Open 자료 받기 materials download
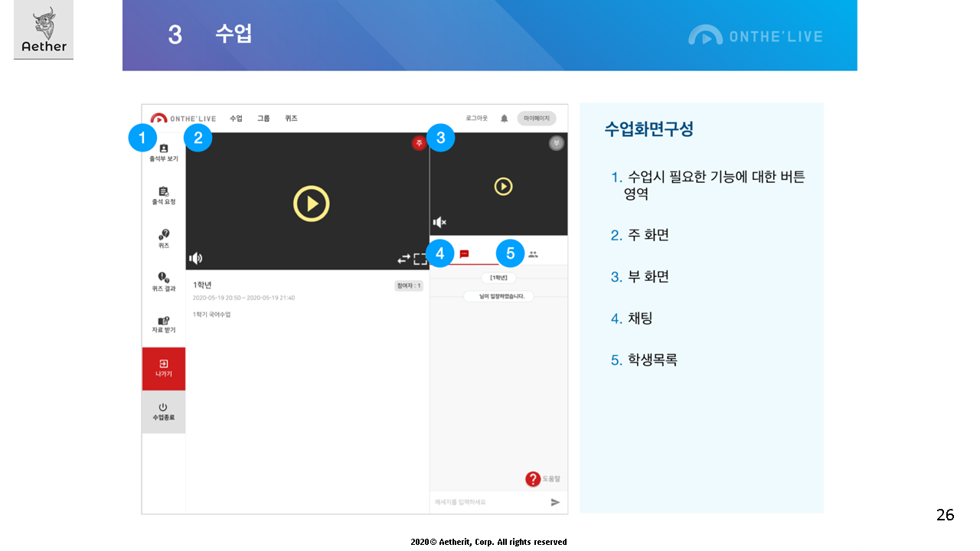 click(163, 324)
